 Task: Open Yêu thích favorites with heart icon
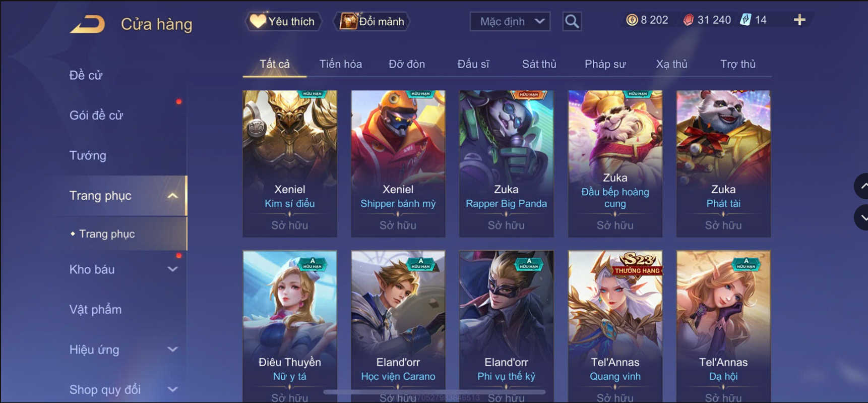coord(283,22)
